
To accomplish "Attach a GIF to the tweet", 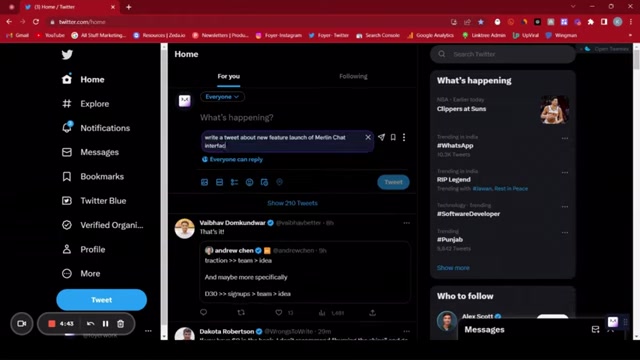I will point(220,182).
